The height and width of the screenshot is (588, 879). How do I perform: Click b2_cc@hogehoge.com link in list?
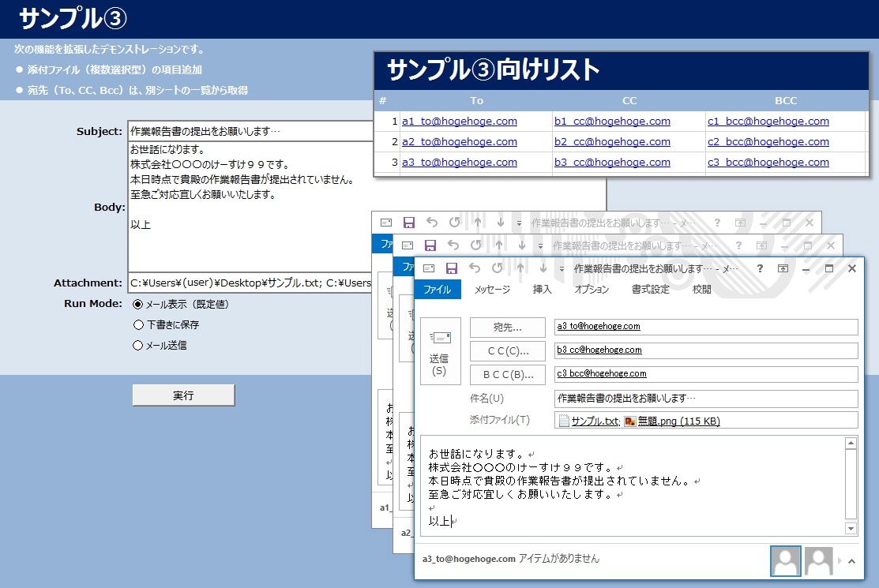click(612, 142)
